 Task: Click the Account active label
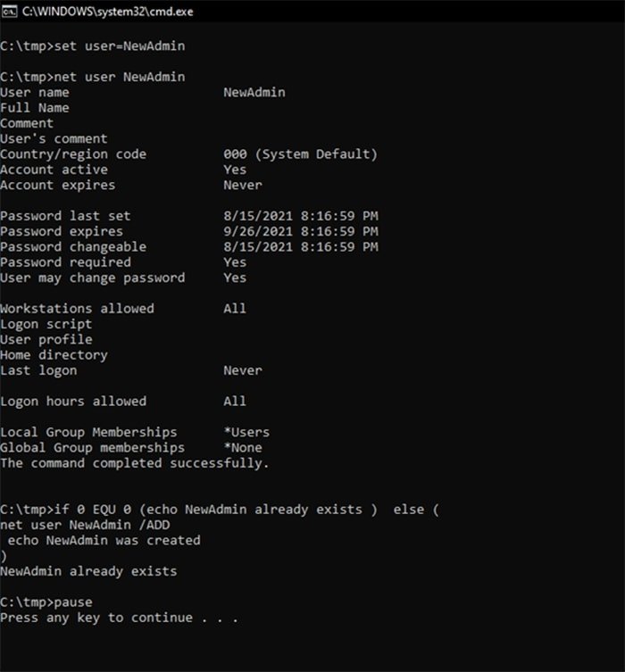click(x=54, y=170)
